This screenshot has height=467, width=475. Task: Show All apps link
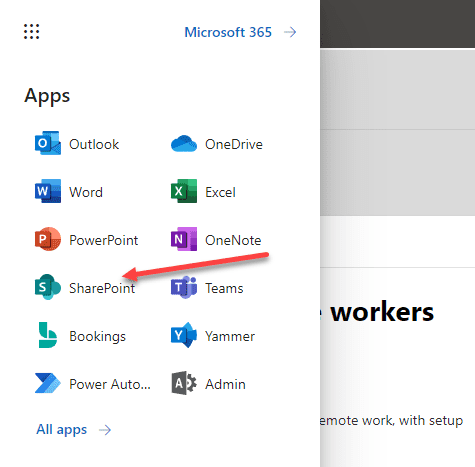[62, 429]
